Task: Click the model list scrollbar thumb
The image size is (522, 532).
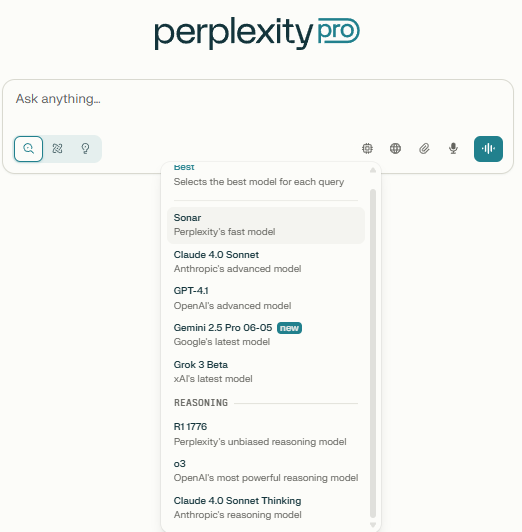Action: (373, 353)
